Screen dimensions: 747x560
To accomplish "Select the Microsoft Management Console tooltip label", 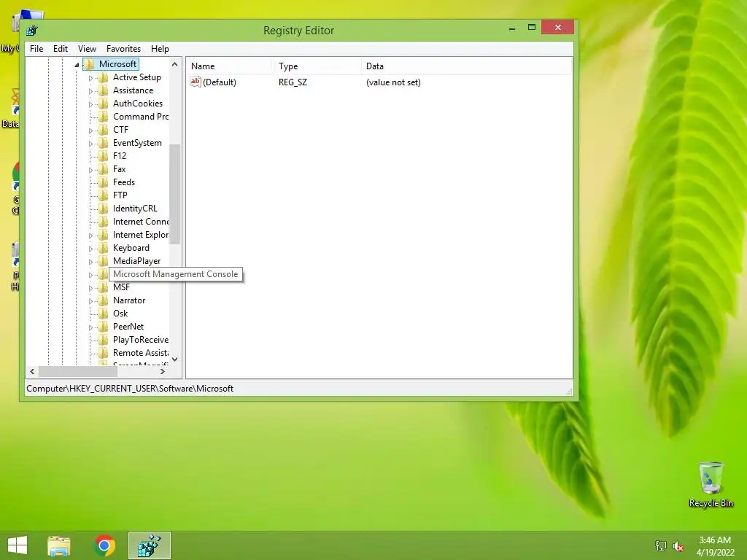I will pyautogui.click(x=175, y=274).
